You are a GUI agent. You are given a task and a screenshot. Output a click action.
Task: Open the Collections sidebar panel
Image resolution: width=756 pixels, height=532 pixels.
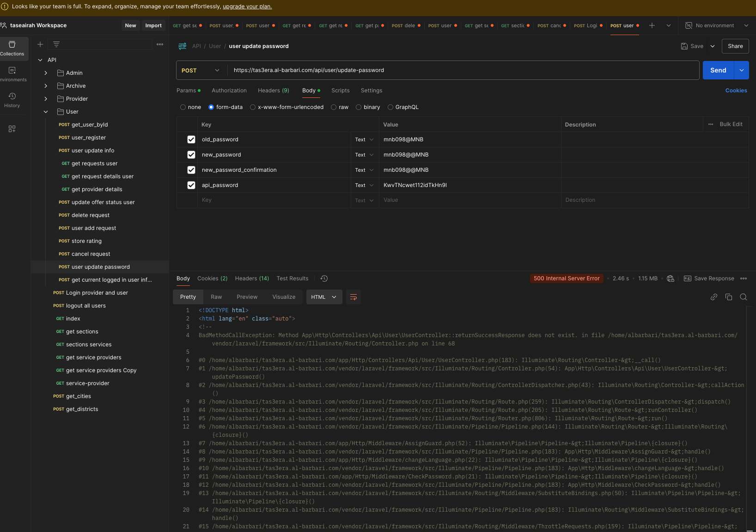[x=12, y=48]
